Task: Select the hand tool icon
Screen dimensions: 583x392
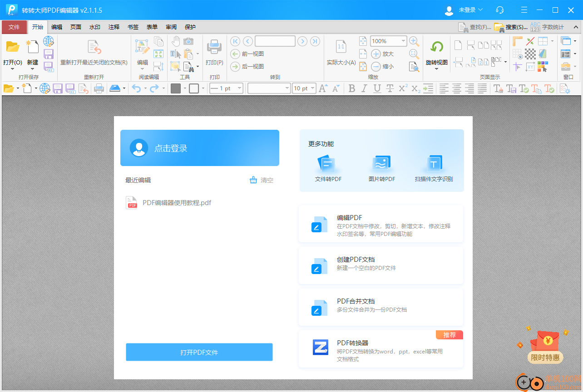Action: tap(176, 42)
